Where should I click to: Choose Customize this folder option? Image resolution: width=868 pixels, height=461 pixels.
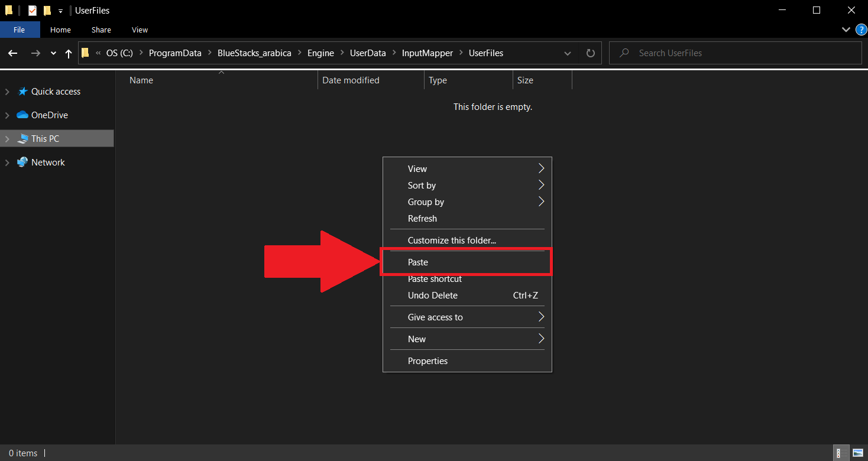point(467,241)
